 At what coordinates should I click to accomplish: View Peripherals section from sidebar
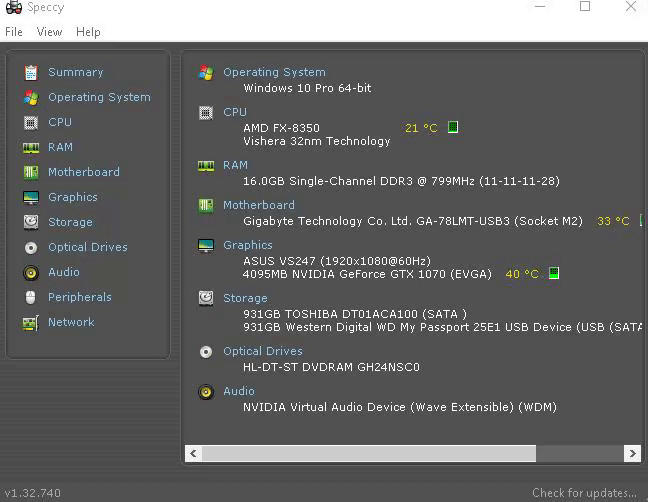tap(80, 297)
